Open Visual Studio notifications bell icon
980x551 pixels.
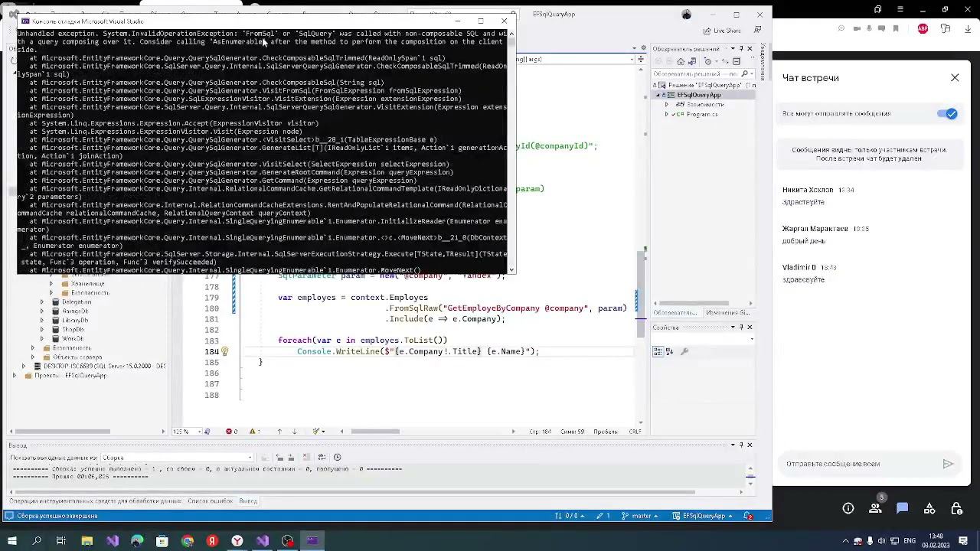coord(748,516)
